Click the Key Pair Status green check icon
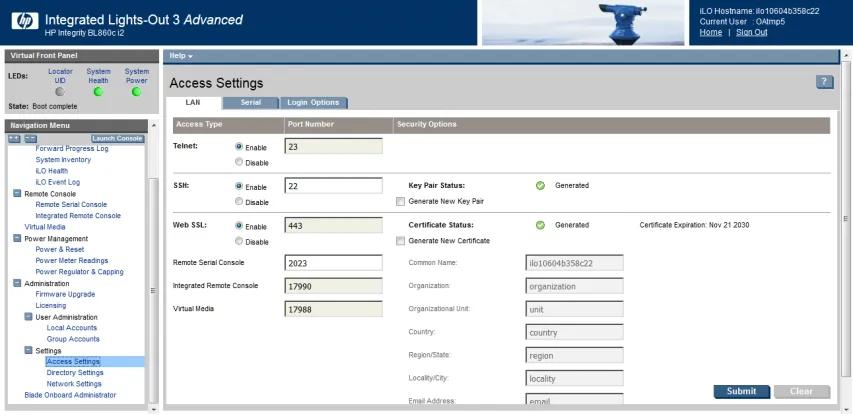 (540, 185)
